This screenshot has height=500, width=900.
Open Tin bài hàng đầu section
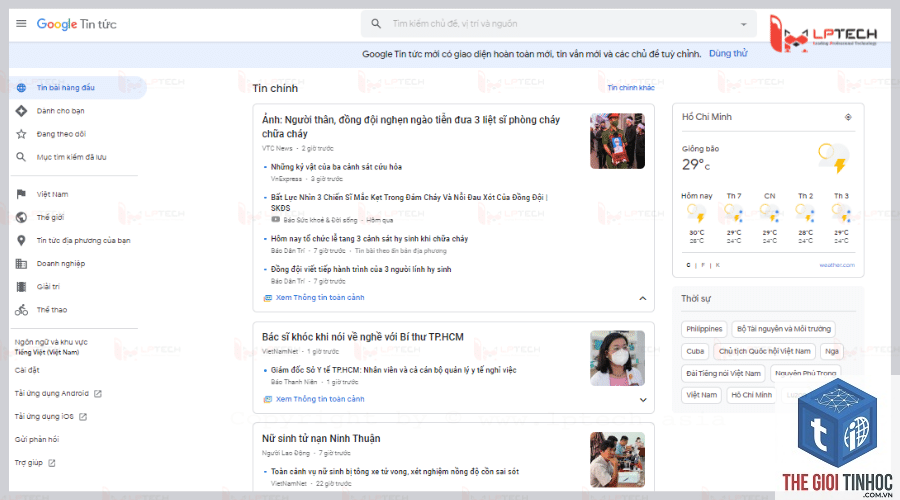click(x=77, y=88)
